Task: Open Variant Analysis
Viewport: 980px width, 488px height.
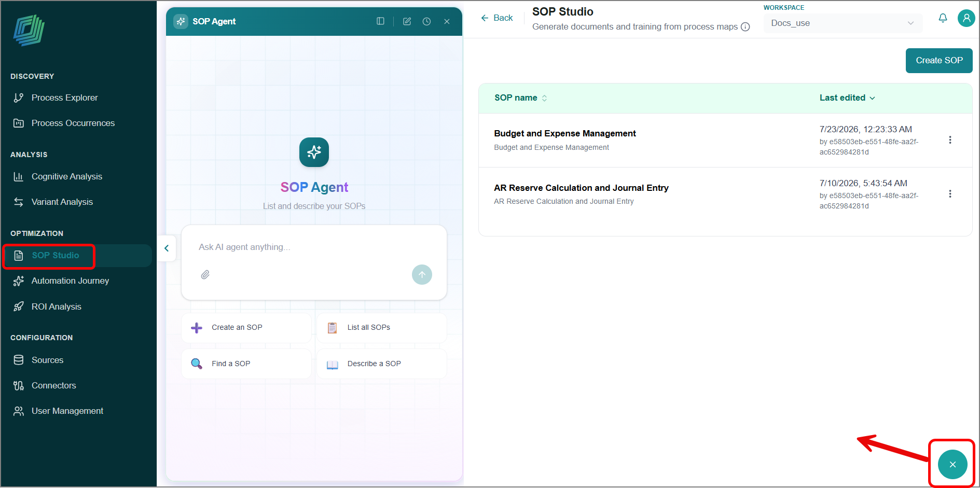Action: click(x=62, y=202)
